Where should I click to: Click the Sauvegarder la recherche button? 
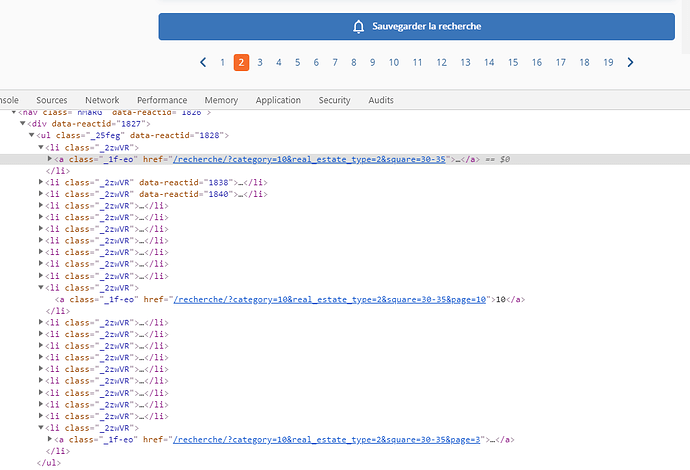416,26
